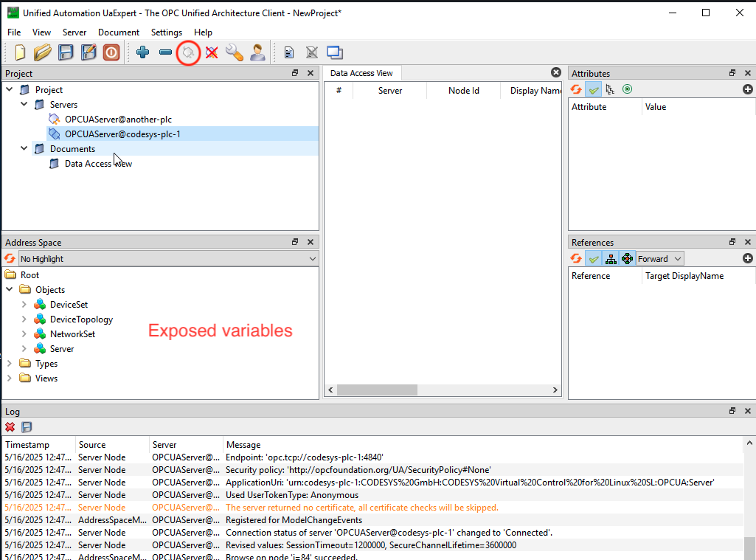Image resolution: width=756 pixels, height=560 pixels.
Task: Click the Connect Server plug icon
Action: pos(188,52)
